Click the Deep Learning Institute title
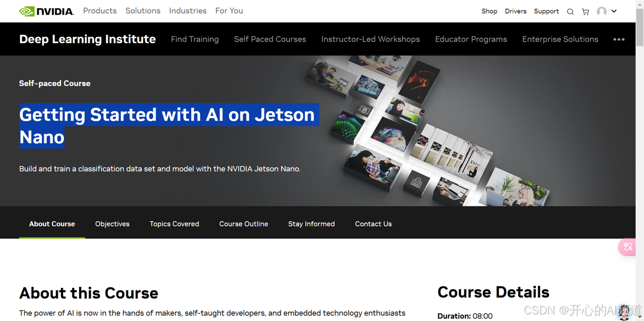Viewport: 644px width, 321px height. (88, 39)
